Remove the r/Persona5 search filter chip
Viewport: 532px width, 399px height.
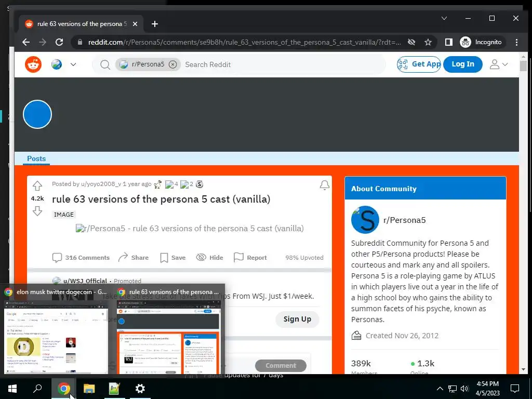172,64
